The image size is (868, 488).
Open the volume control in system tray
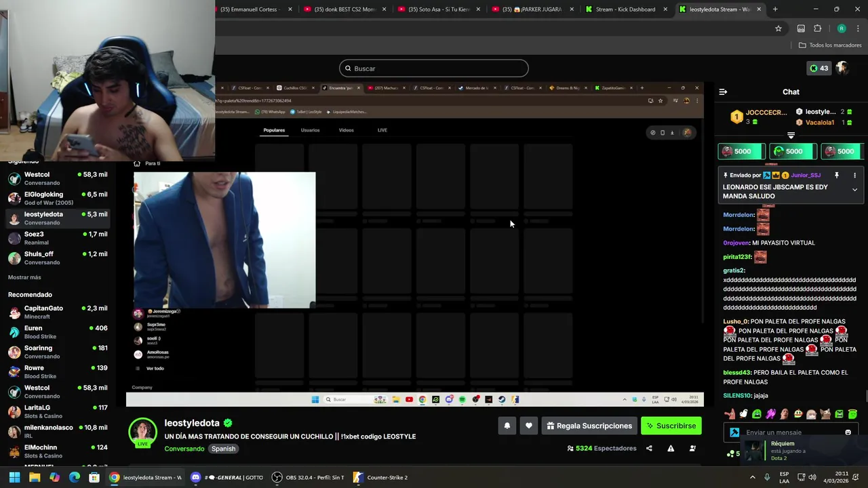[812, 477]
